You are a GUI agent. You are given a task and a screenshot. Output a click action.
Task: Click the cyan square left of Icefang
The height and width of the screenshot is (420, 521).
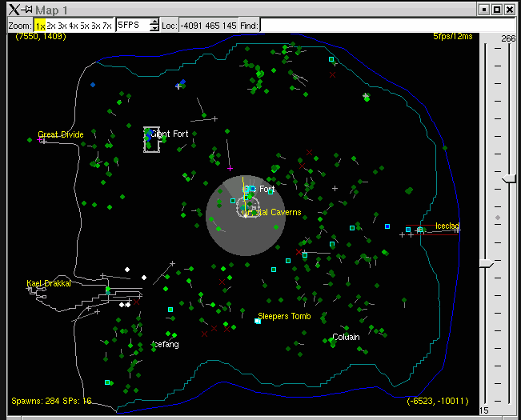point(170,310)
